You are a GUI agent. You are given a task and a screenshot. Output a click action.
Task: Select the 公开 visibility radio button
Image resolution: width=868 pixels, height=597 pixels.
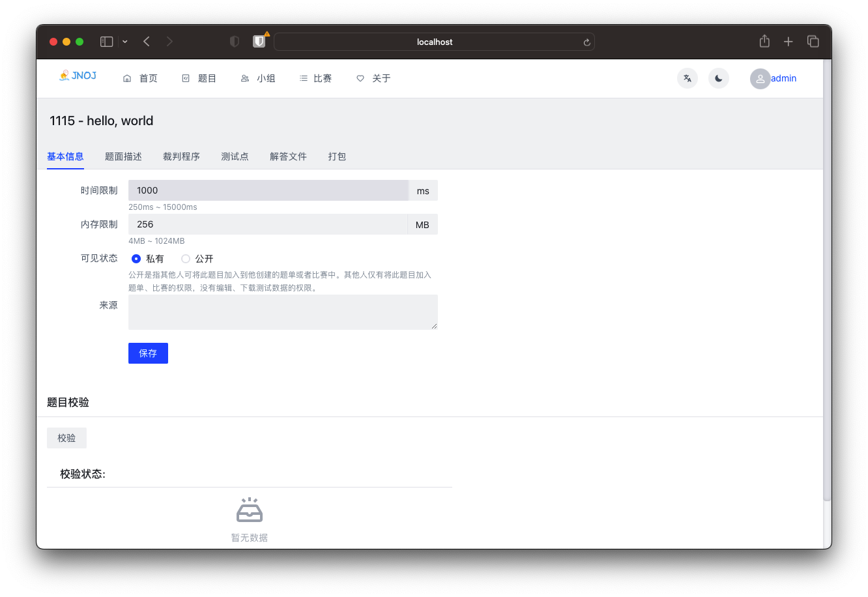pos(186,259)
